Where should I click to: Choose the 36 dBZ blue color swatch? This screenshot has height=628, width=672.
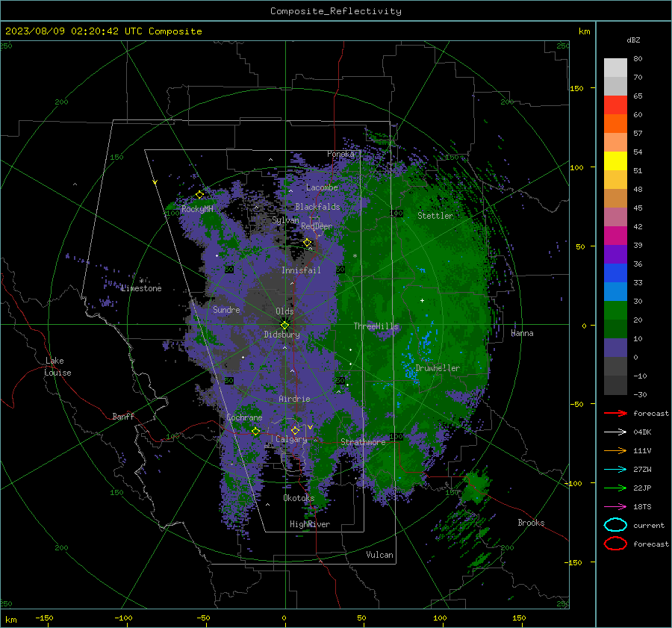615,273
